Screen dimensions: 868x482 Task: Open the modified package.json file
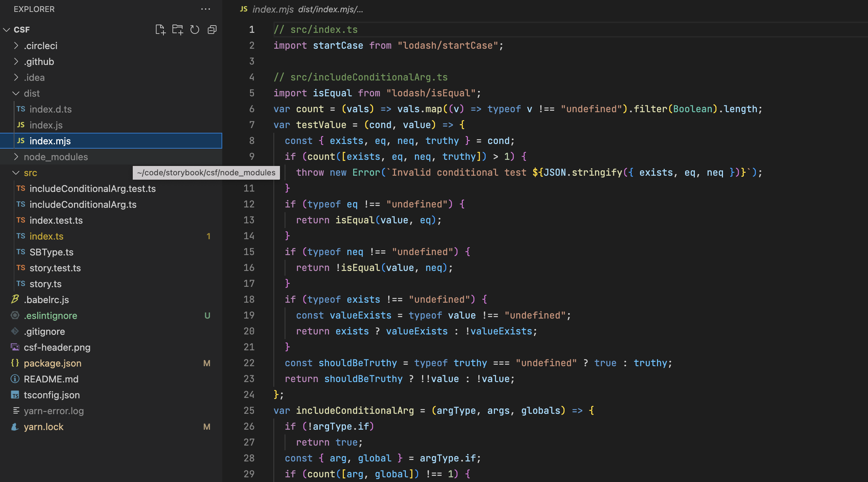coord(53,363)
